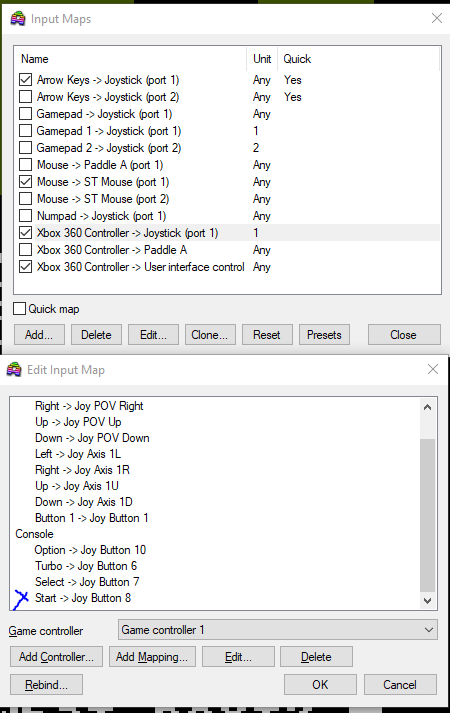Viewport: 450px width, 713px height.
Task: Select the Console category in mapping tree
Action: [35, 534]
